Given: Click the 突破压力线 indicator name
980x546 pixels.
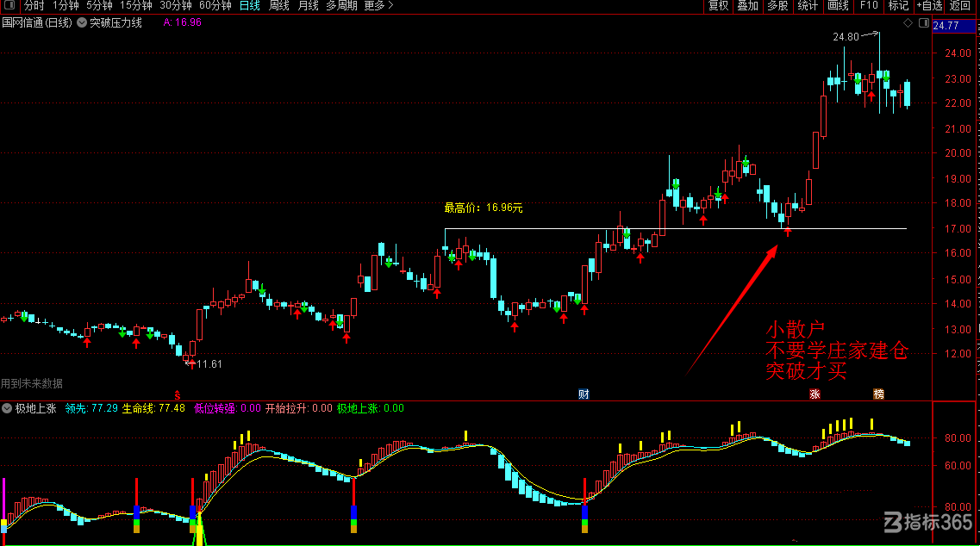Looking at the screenshot, I should 115,23.
